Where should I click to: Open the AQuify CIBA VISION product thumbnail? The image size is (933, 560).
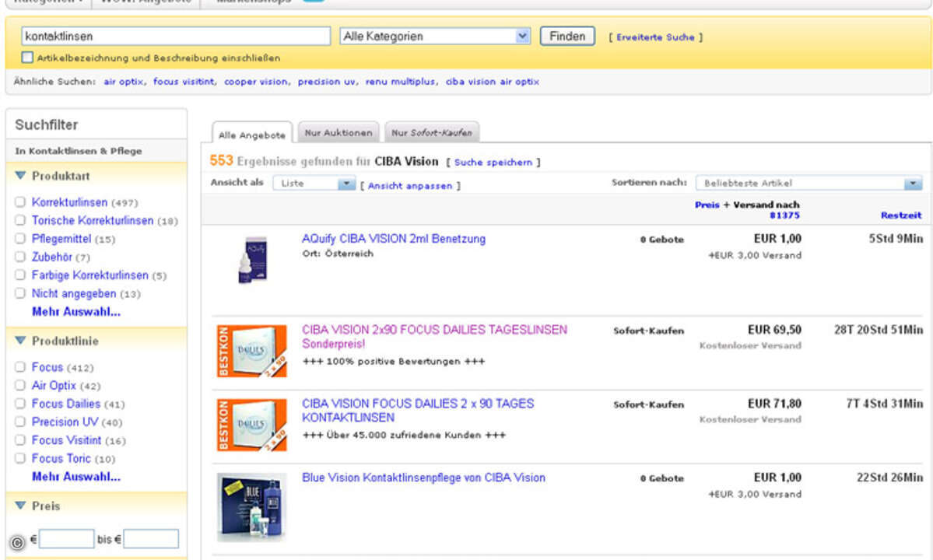coord(253,260)
